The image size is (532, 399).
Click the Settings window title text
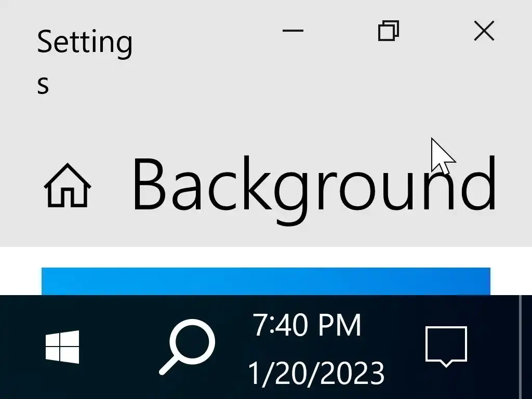(85, 60)
